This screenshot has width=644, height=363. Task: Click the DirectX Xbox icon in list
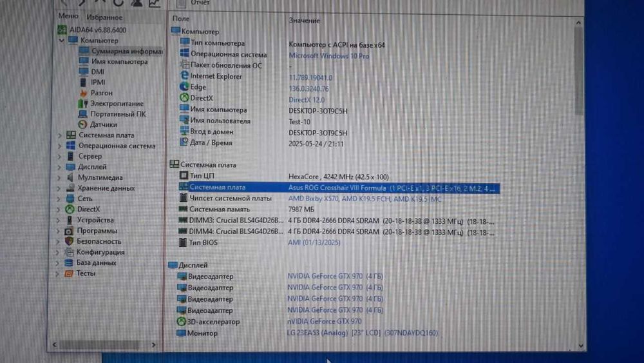(184, 97)
